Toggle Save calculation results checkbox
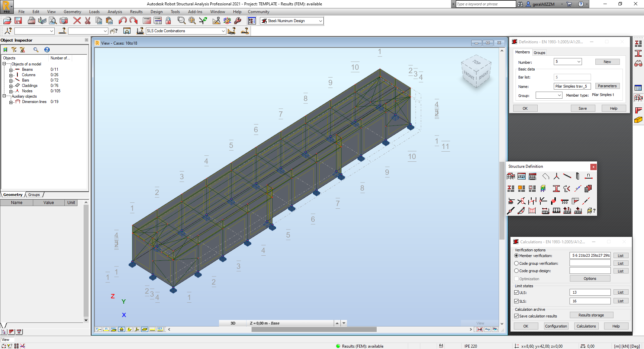This screenshot has width=644, height=349. [x=517, y=316]
